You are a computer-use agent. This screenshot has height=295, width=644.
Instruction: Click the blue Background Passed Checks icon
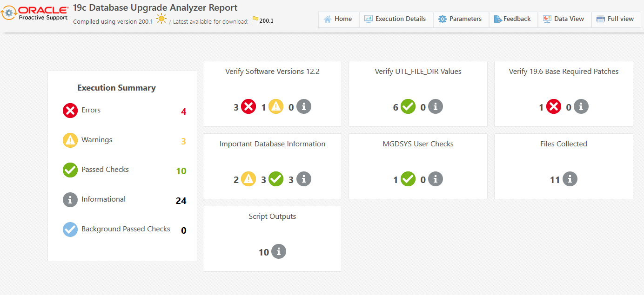70,229
